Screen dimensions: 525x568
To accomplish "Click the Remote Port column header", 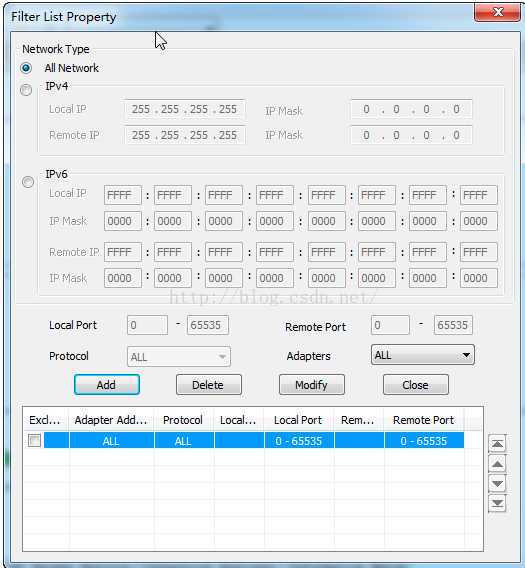I will [x=424, y=420].
